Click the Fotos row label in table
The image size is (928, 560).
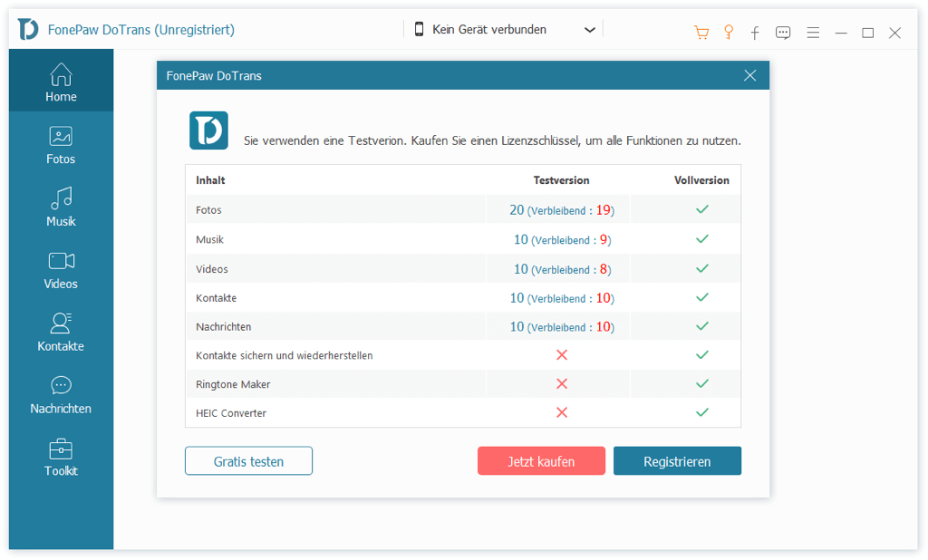pyautogui.click(x=208, y=210)
